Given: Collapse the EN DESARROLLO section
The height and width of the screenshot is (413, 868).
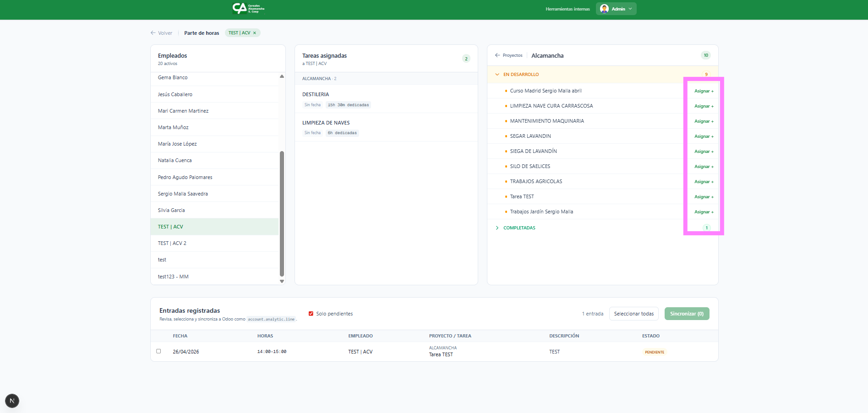Looking at the screenshot, I should coord(497,75).
